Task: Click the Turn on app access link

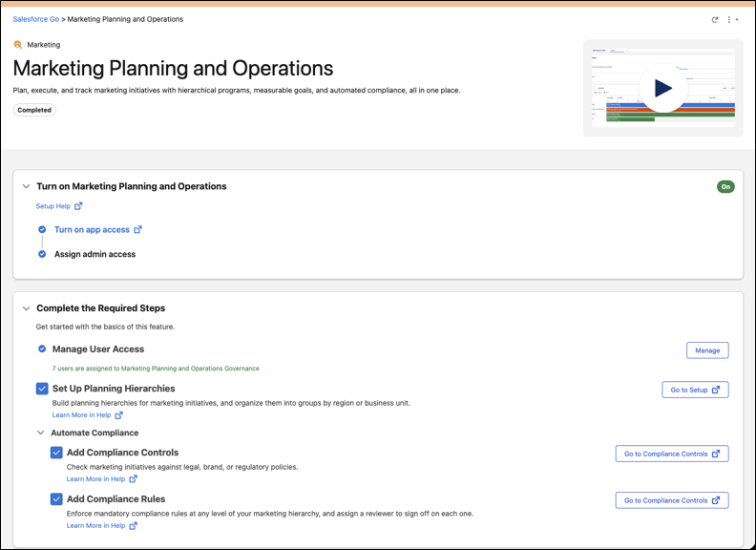Action: click(x=92, y=230)
